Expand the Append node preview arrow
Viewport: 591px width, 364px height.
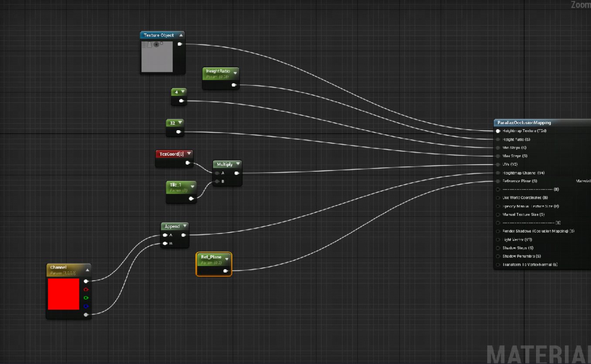point(185,226)
